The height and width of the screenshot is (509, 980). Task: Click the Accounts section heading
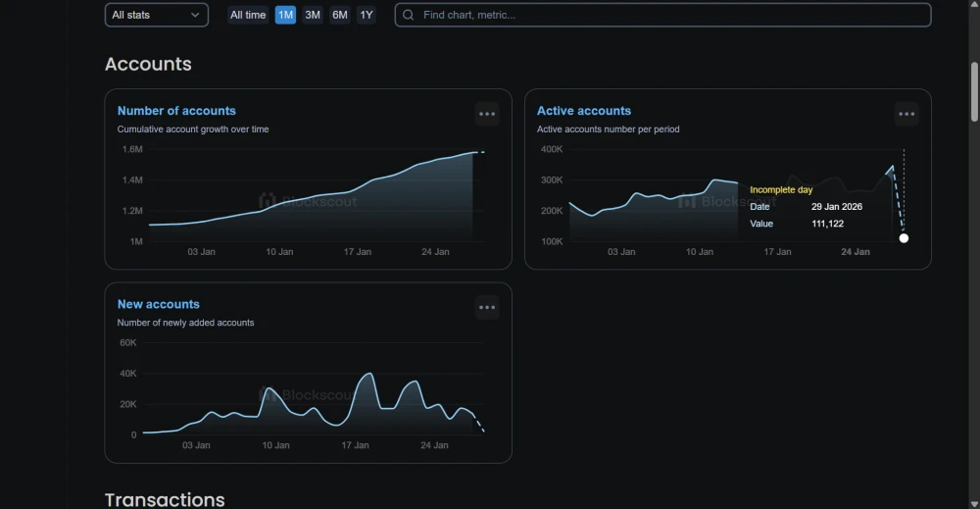(x=148, y=64)
